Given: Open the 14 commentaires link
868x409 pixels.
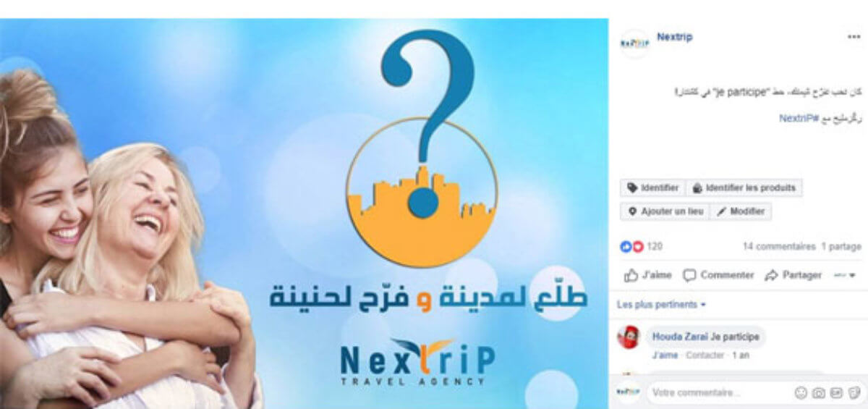Looking at the screenshot, I should click(779, 247).
